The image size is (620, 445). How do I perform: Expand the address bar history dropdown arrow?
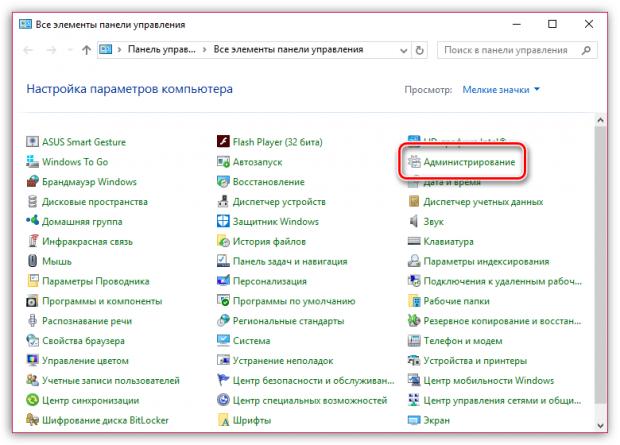point(396,48)
